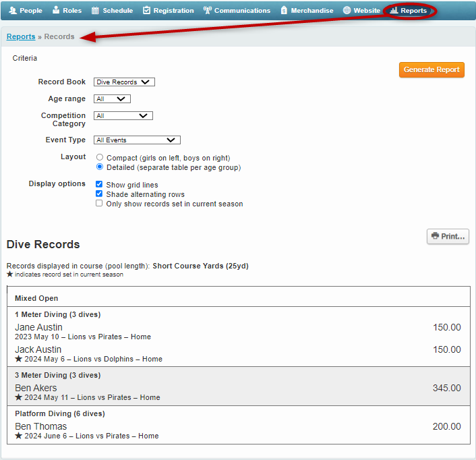Image resolution: width=476 pixels, height=460 pixels.
Task: Expand the Age range dropdown
Action: [112, 98]
